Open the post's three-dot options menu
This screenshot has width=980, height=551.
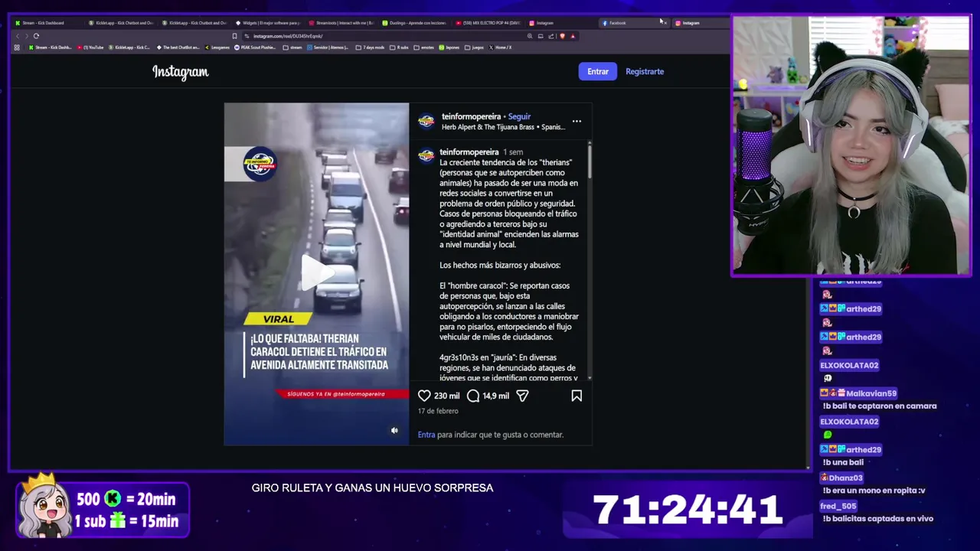pyautogui.click(x=577, y=121)
